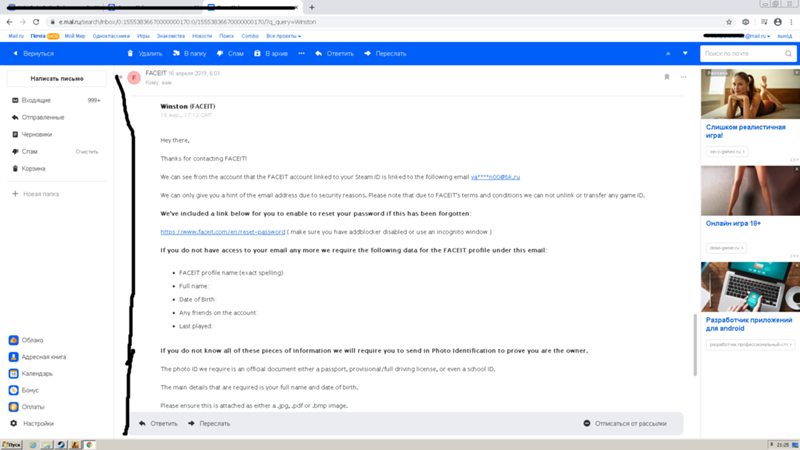Click the Chrome icon in taskbar
800x450 pixels.
[x=89, y=445]
